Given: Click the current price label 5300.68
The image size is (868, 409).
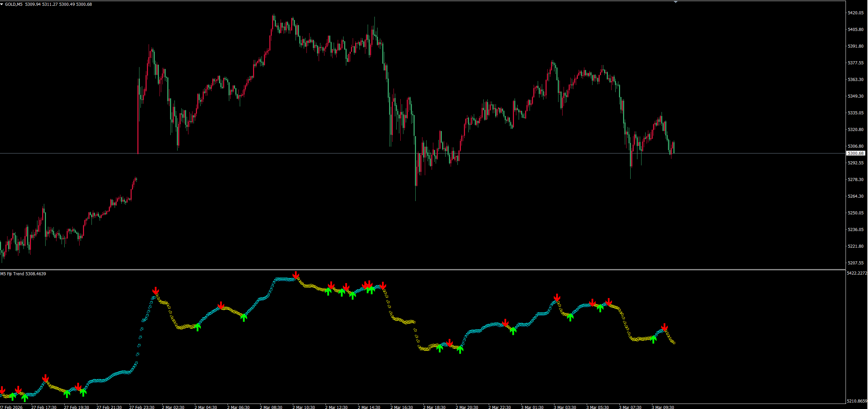Looking at the screenshot, I should click(x=855, y=153).
